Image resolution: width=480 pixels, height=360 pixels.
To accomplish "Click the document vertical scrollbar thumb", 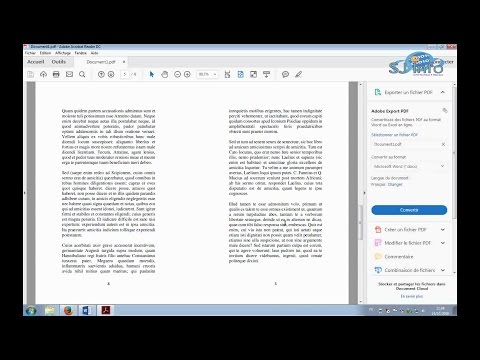I will pos(360,222).
